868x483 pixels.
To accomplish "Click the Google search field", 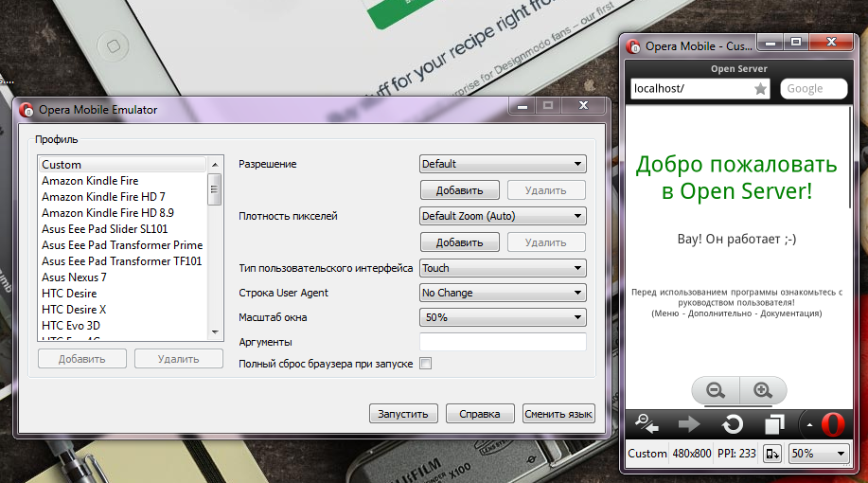I will click(813, 89).
